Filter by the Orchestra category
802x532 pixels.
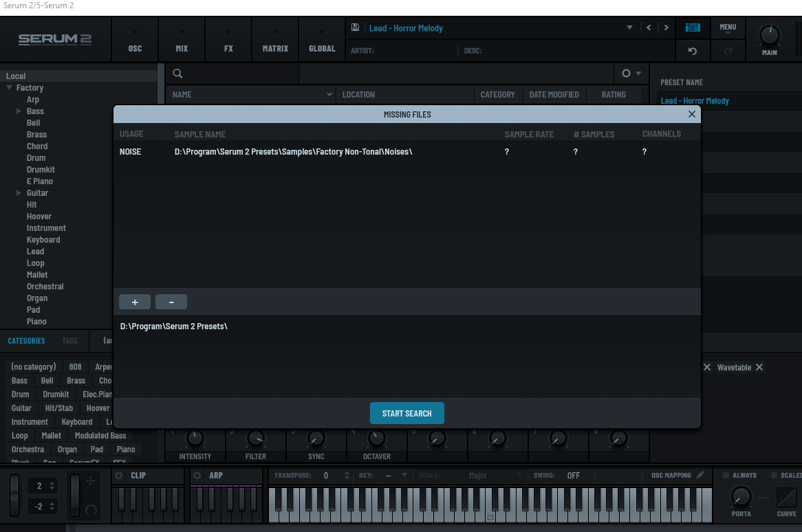(x=28, y=450)
